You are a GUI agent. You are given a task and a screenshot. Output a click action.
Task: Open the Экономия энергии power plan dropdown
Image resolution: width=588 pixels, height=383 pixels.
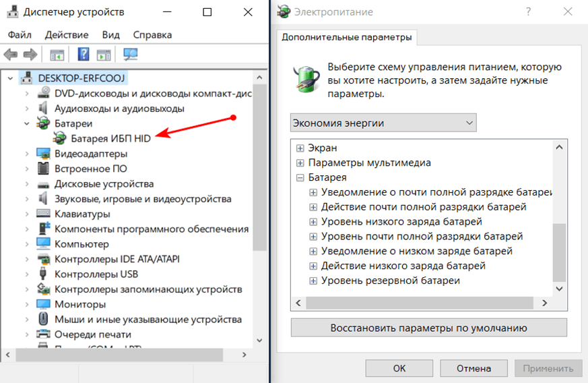pos(383,123)
